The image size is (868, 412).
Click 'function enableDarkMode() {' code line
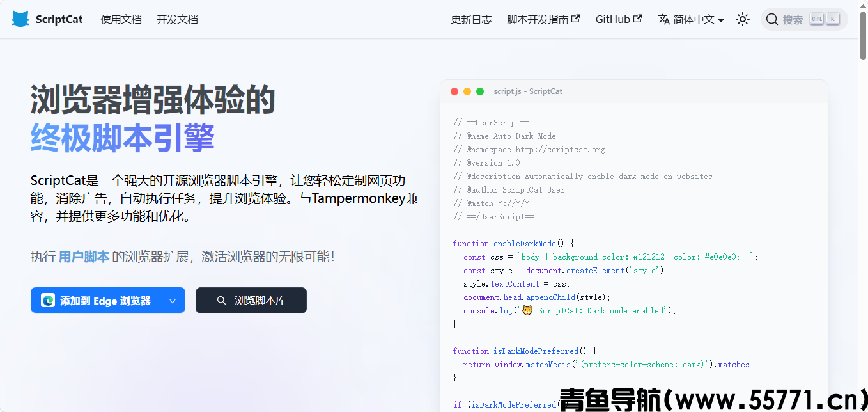click(514, 244)
